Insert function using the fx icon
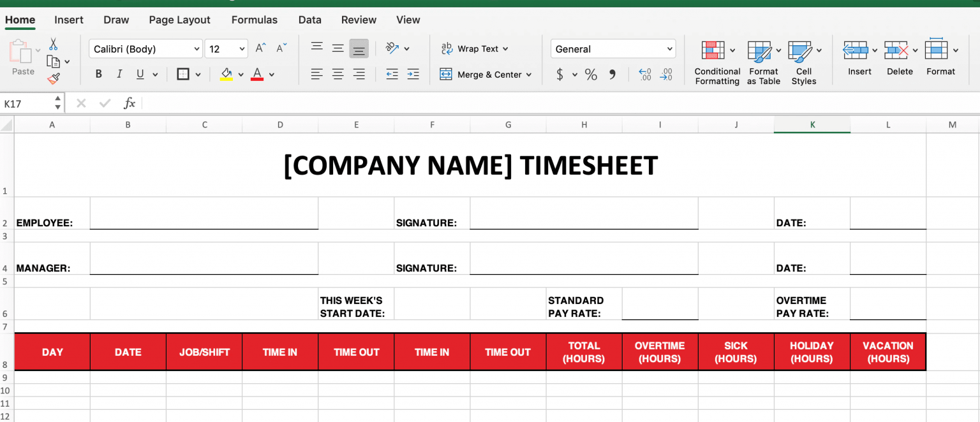 [x=130, y=103]
